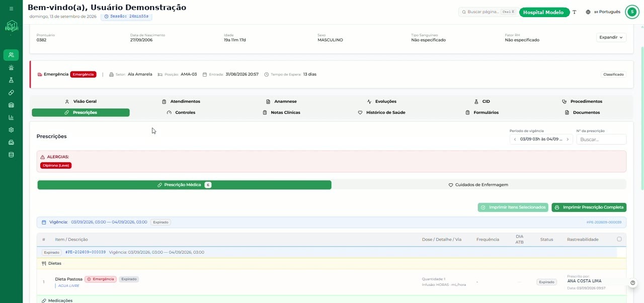Switch to the Formulários tab
Screen dimensions: 644x303
point(481,113)
